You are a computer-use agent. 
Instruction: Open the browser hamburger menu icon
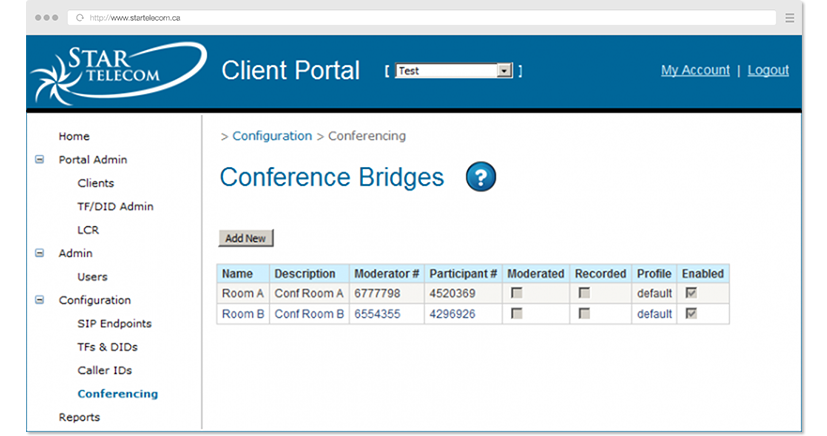(790, 18)
